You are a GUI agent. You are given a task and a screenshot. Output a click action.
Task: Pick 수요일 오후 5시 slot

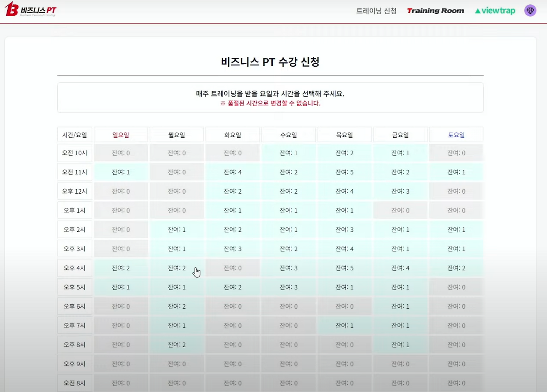pyautogui.click(x=288, y=287)
